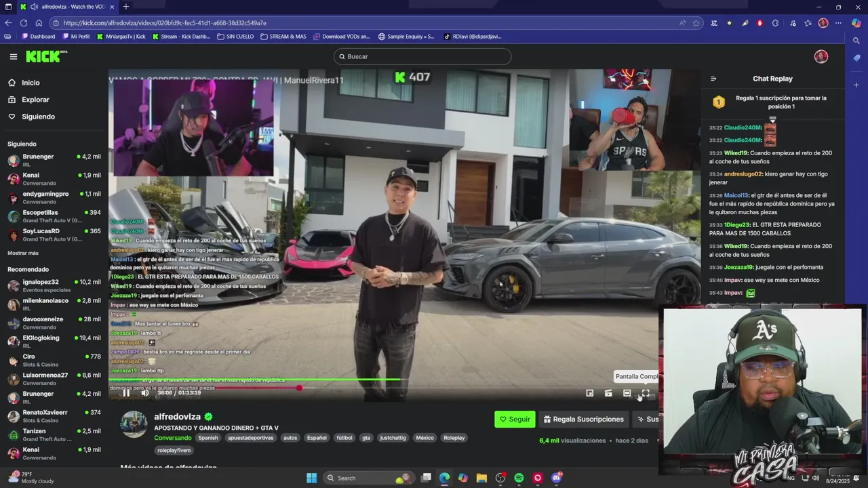Open milenkanolasco recommended channel
This screenshot has width=868, height=488.
54,304
